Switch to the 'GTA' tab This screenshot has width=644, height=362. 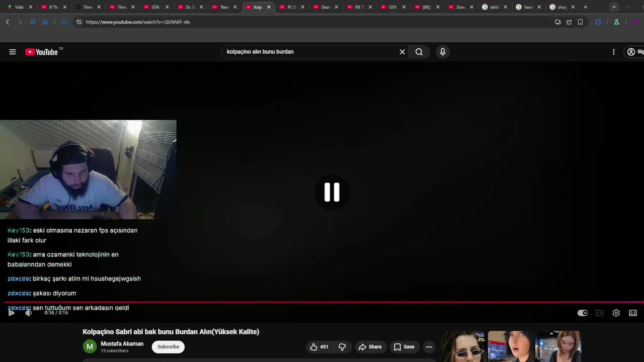click(x=155, y=7)
